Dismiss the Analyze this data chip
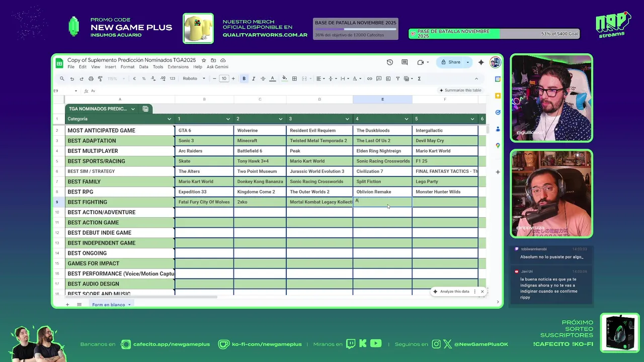 (x=482, y=292)
